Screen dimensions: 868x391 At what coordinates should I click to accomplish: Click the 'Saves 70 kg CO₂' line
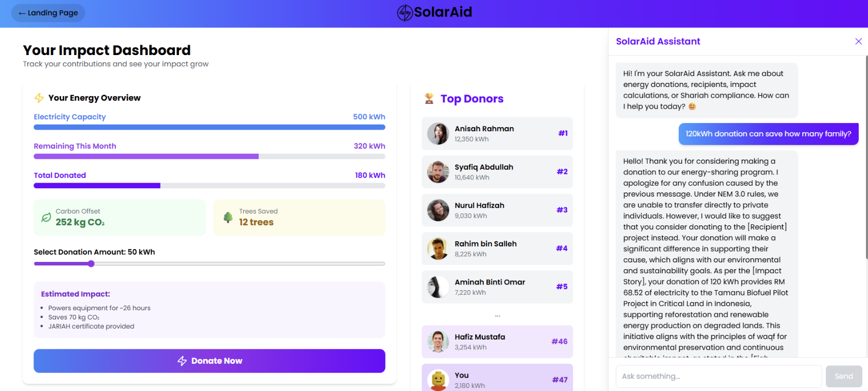[74, 317]
